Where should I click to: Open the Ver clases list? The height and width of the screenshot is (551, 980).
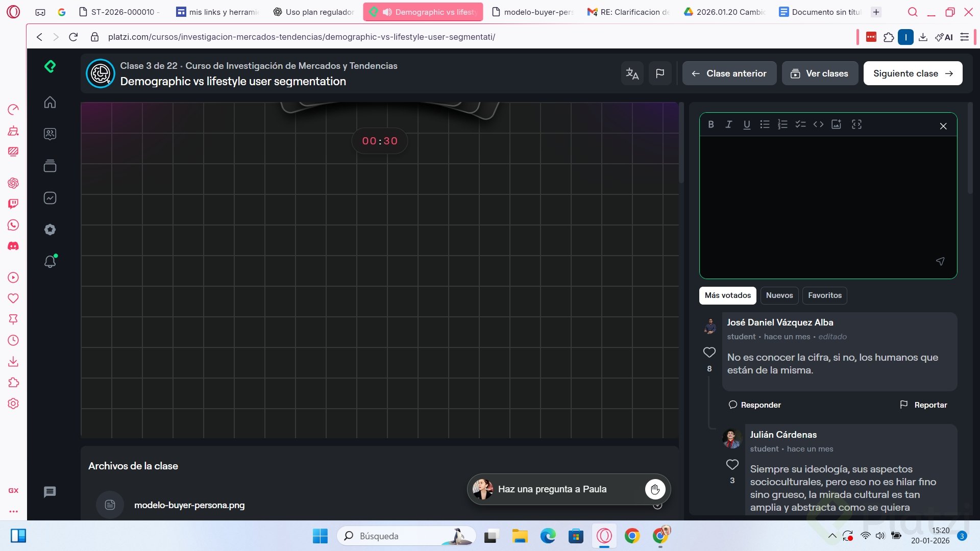tap(819, 73)
